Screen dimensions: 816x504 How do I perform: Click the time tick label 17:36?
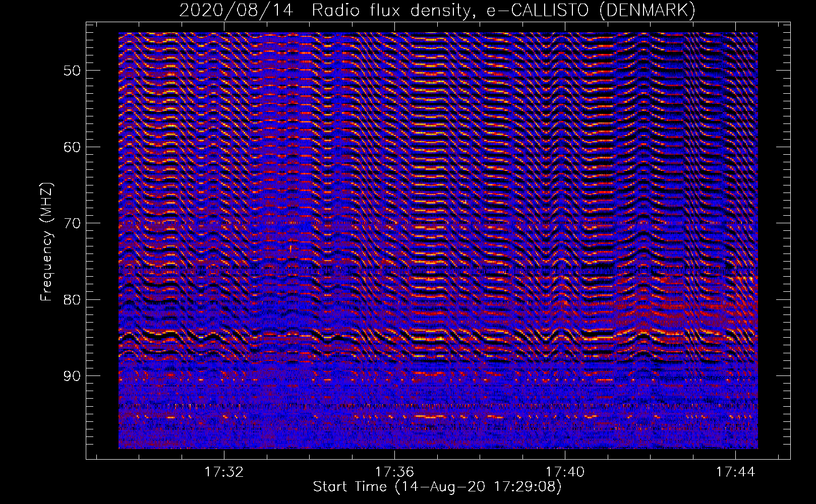pyautogui.click(x=394, y=472)
